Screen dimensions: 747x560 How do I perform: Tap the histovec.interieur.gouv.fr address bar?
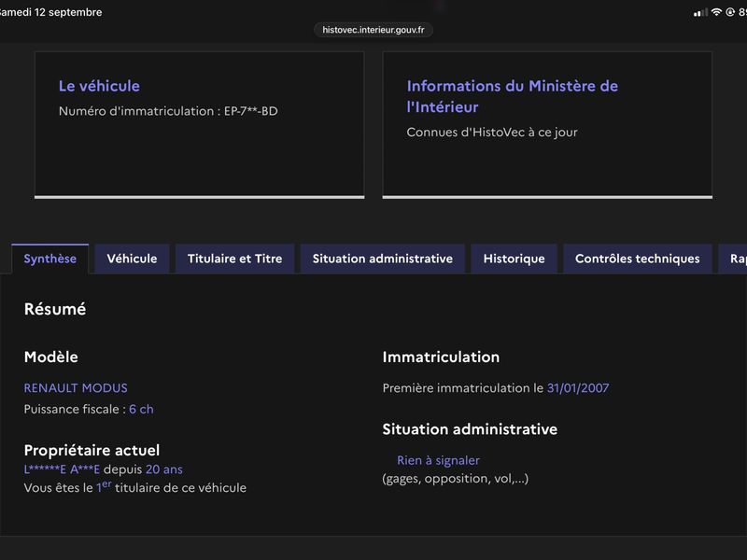coord(373,30)
